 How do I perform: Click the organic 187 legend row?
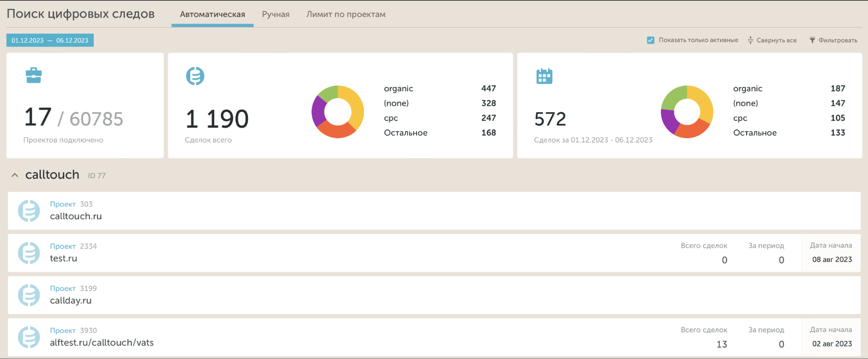click(x=789, y=89)
